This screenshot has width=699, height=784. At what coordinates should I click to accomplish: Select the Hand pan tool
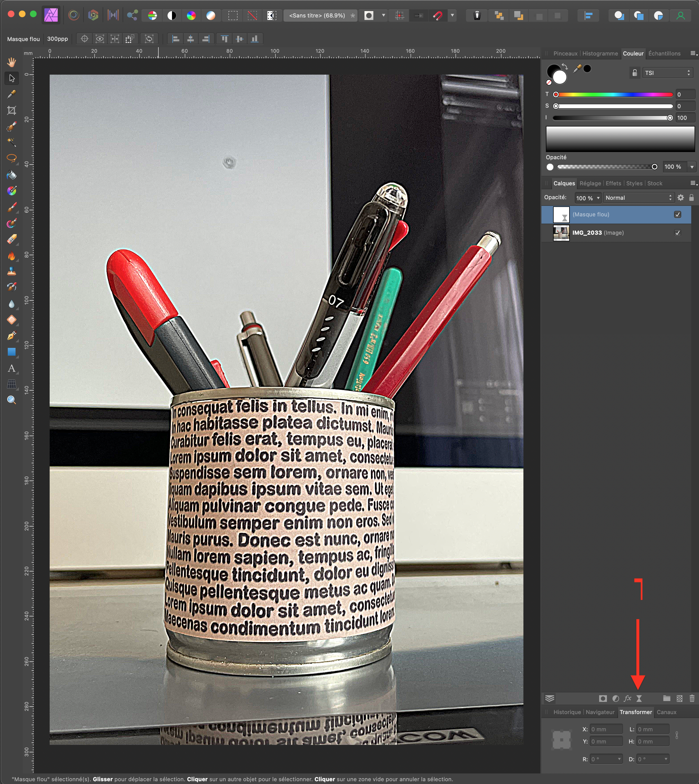pos(12,62)
